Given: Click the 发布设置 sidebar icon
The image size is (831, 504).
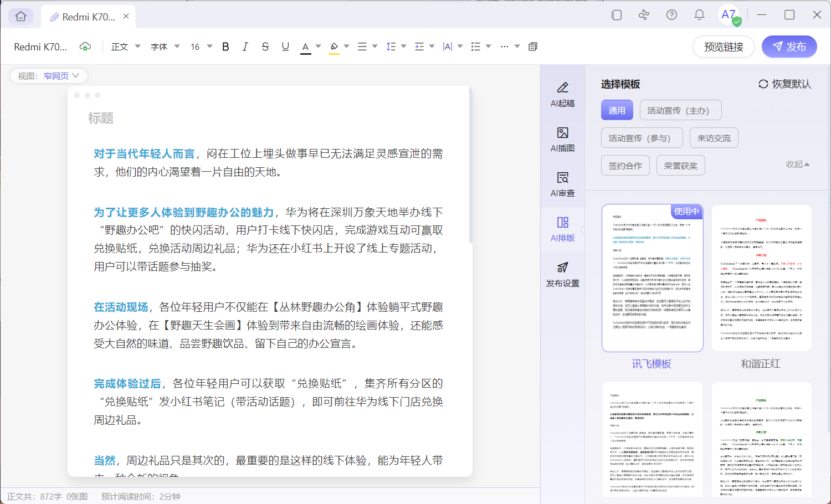Looking at the screenshot, I should 562,272.
